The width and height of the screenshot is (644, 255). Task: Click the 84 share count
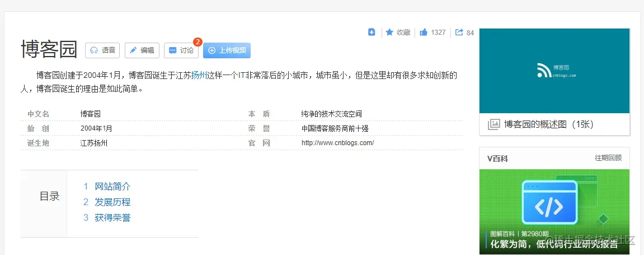[470, 33]
